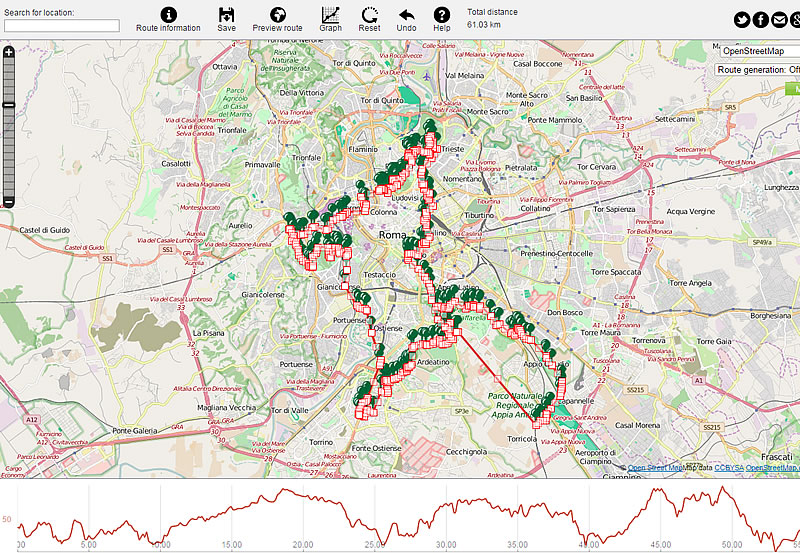Click the Search for location field

click(x=62, y=26)
